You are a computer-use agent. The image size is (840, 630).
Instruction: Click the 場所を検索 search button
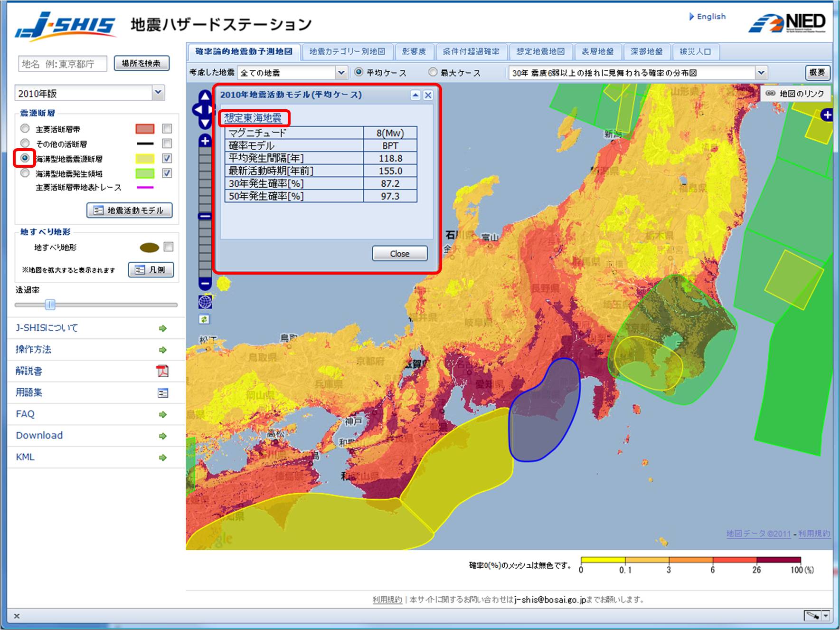tap(142, 62)
